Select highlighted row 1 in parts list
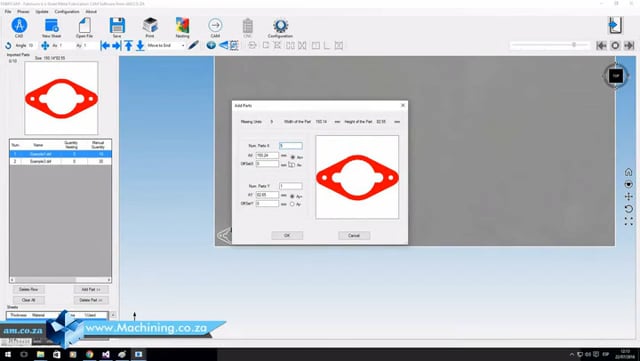The width and height of the screenshot is (640, 361). (60, 154)
